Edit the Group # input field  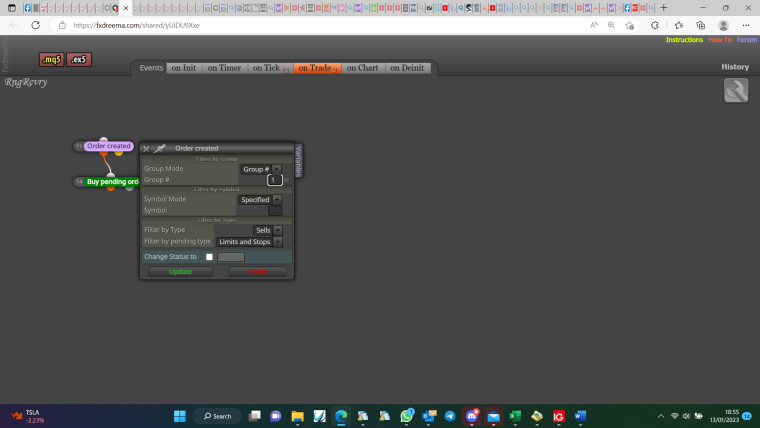point(274,180)
